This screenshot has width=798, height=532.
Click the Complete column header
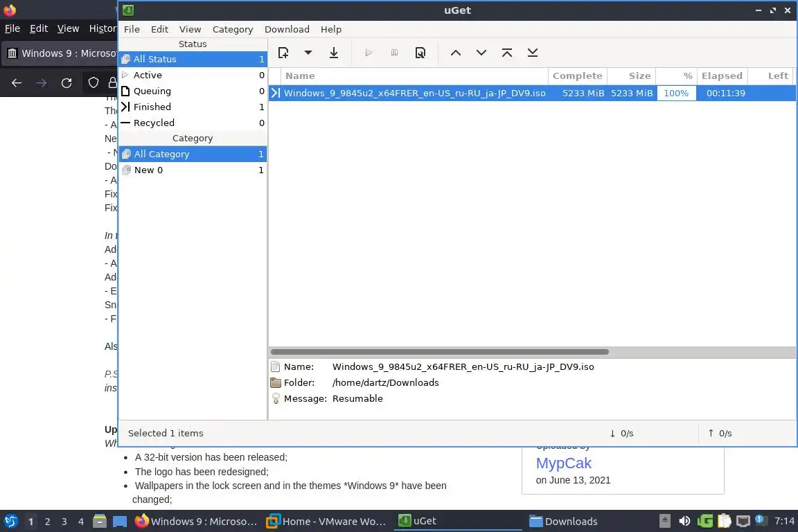pos(578,76)
